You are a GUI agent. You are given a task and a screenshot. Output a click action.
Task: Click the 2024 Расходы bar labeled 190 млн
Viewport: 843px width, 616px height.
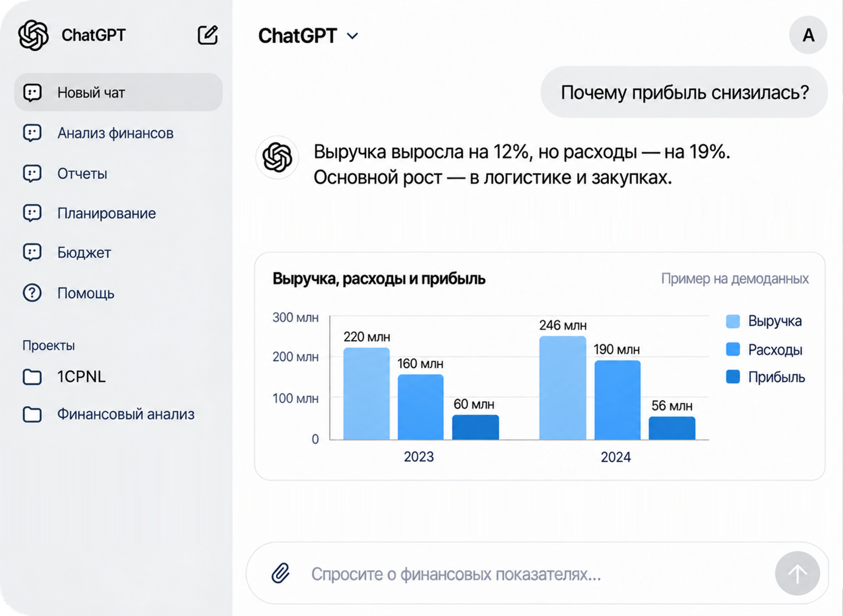pos(617,400)
